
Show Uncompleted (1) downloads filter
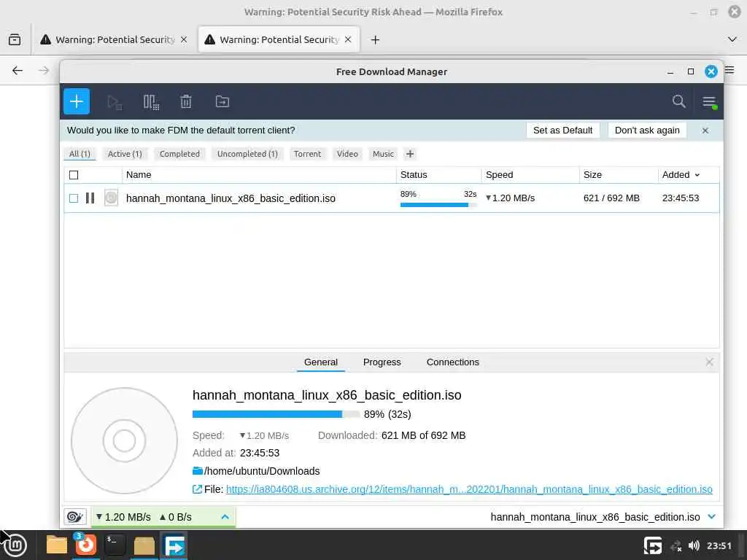coord(247,154)
